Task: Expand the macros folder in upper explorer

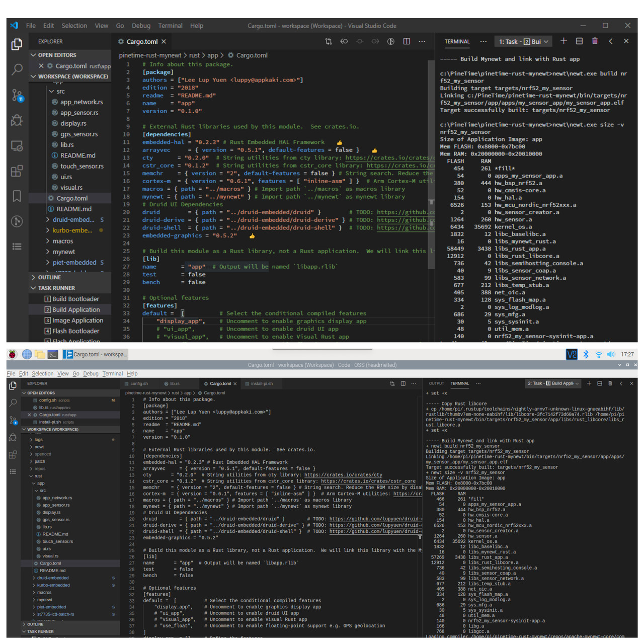Action: (63, 241)
